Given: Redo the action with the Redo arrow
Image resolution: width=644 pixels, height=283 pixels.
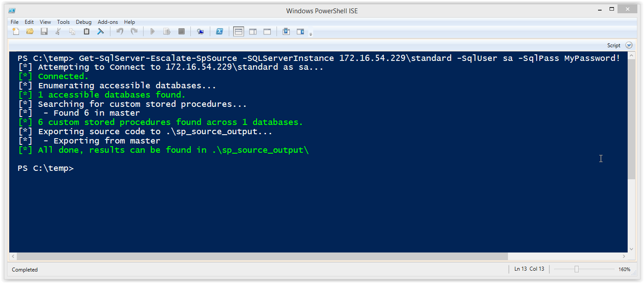Looking at the screenshot, I should pos(134,31).
